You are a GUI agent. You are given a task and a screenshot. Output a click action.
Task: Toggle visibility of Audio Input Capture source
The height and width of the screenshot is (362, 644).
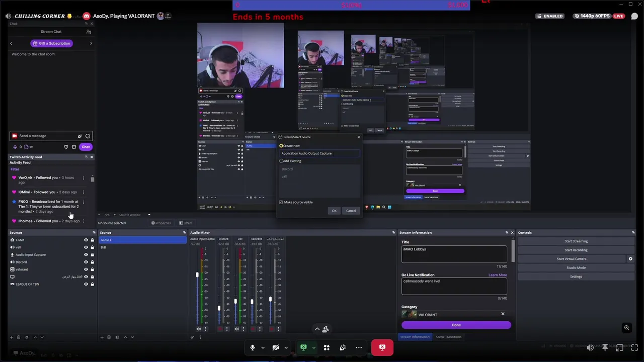[86, 254]
